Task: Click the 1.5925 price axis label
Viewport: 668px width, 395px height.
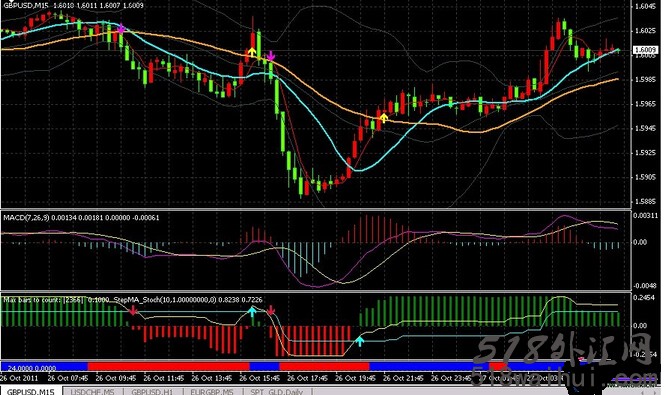Action: [645, 152]
